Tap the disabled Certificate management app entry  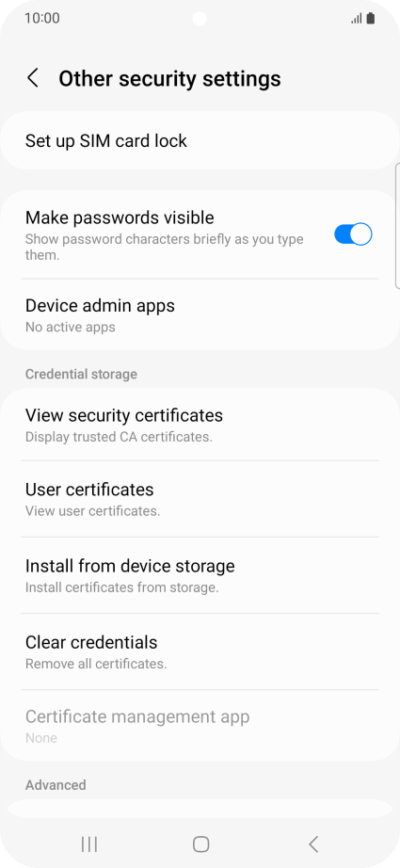pos(200,726)
